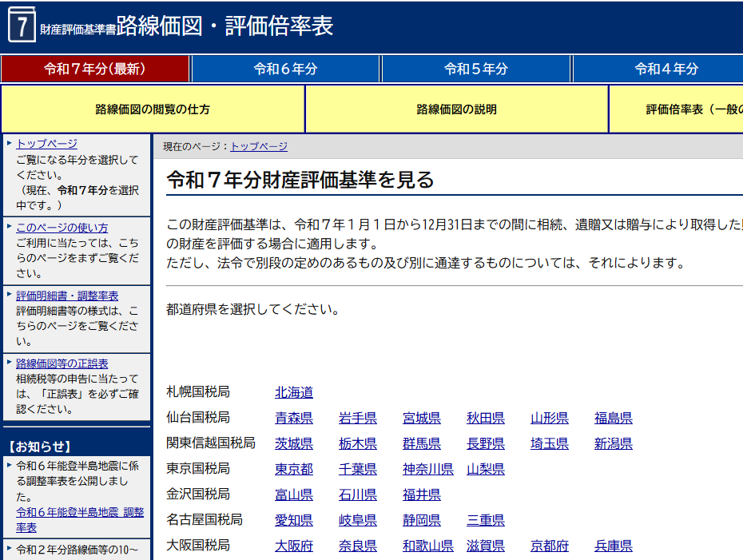
Task: Open the 宮城県 evaluation page
Action: pos(421,418)
